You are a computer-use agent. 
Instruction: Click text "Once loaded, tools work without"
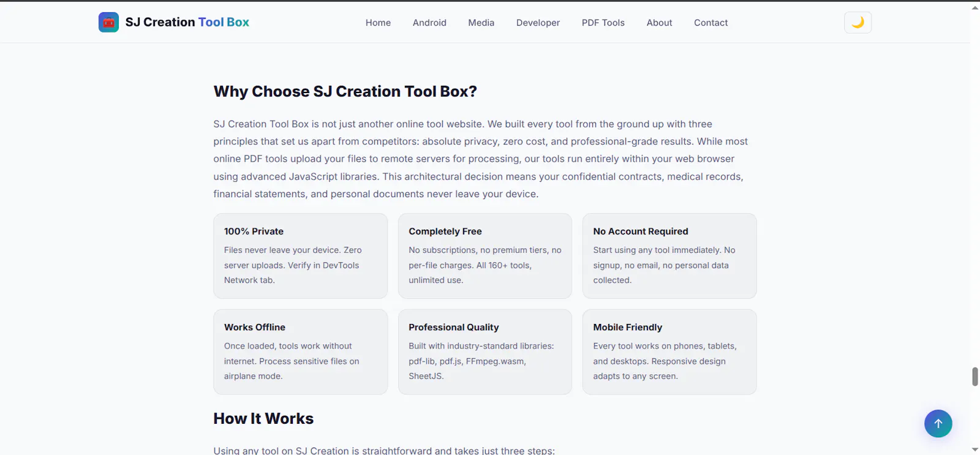[288, 346]
